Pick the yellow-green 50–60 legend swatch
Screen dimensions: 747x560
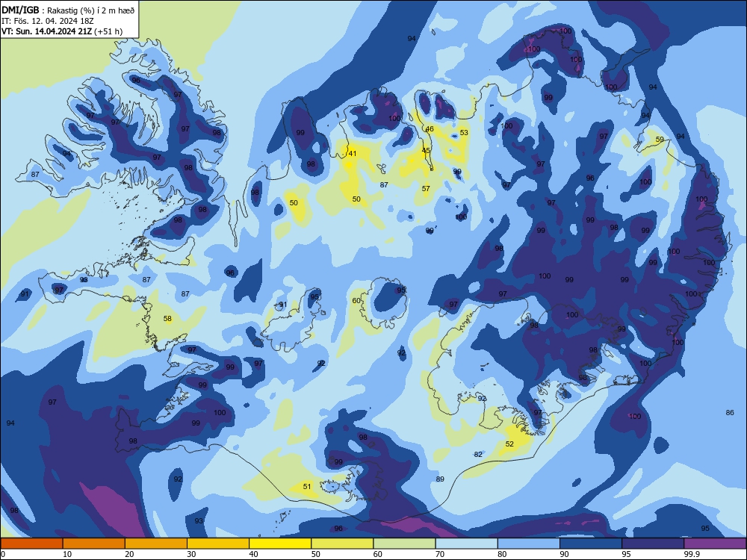click(343, 544)
